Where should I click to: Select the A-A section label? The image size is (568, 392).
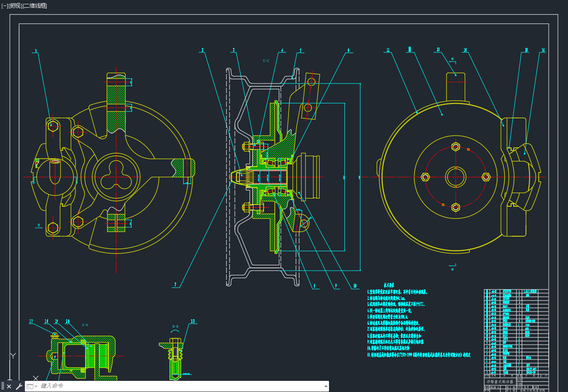(x=85, y=325)
